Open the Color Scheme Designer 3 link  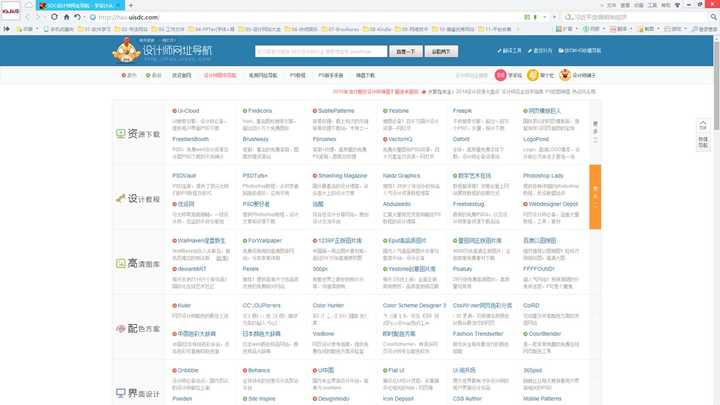point(415,306)
